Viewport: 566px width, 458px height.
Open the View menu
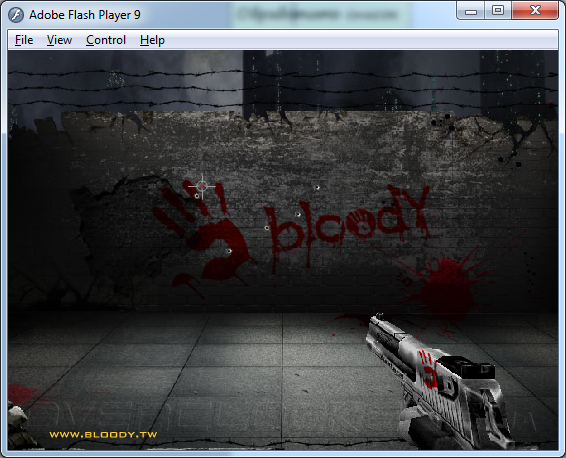pyautogui.click(x=59, y=40)
